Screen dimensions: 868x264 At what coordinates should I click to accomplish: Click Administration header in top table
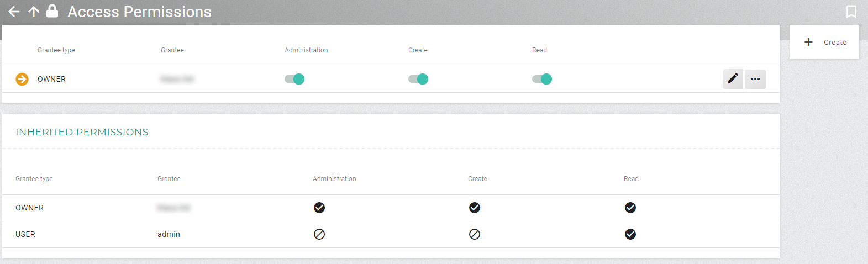[306, 50]
